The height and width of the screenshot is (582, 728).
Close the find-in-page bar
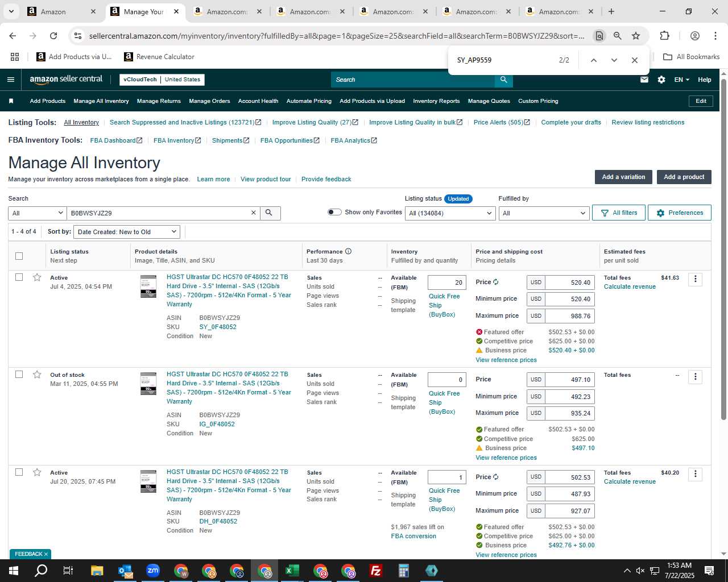[635, 60]
